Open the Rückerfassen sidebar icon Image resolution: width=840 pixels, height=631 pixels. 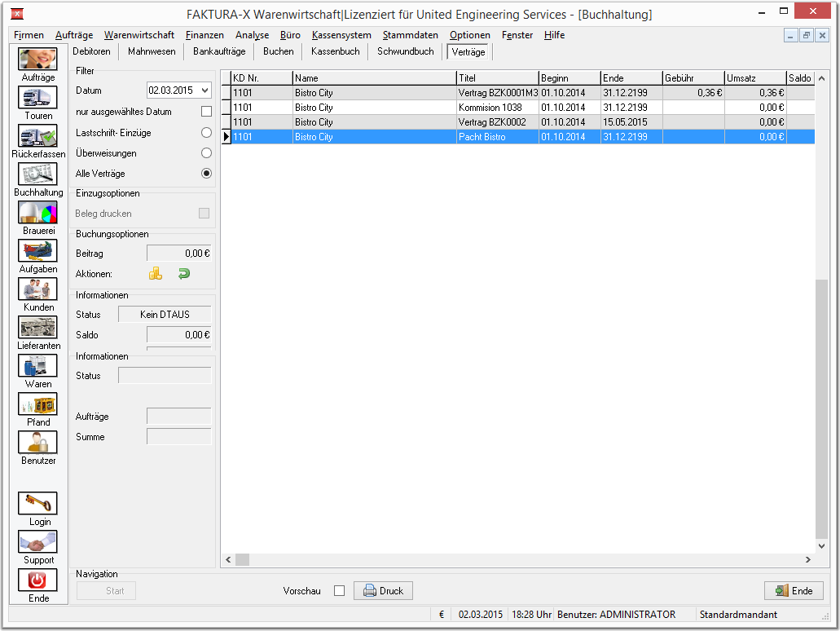[37, 135]
